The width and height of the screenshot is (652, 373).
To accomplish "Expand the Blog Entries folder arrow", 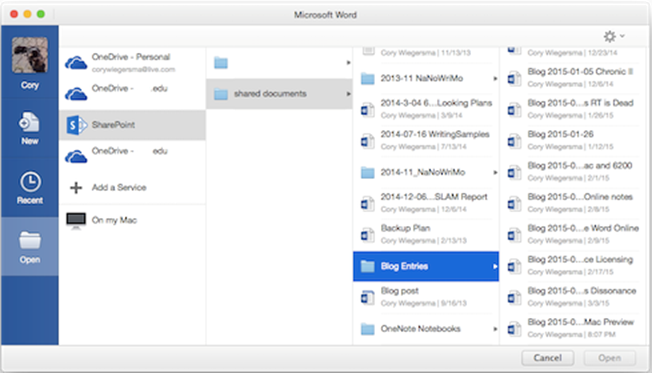I will [495, 266].
